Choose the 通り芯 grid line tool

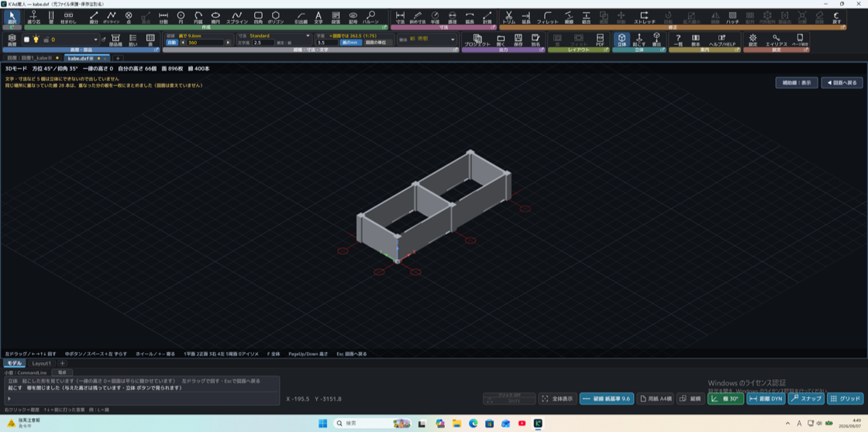(34, 17)
